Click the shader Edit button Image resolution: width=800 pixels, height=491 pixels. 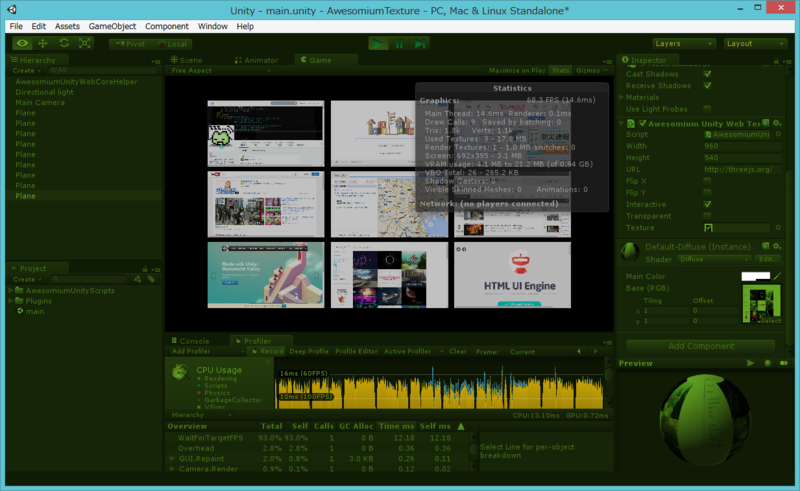click(767, 259)
